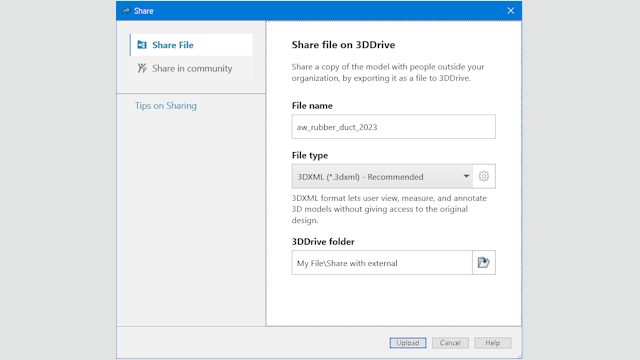Image resolution: width=640 pixels, height=360 pixels.
Task: Click the 3DXML format description text
Action: tap(389, 209)
